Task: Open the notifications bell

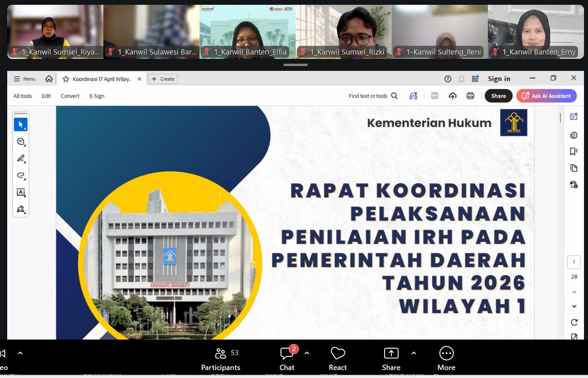Action: coord(461,79)
